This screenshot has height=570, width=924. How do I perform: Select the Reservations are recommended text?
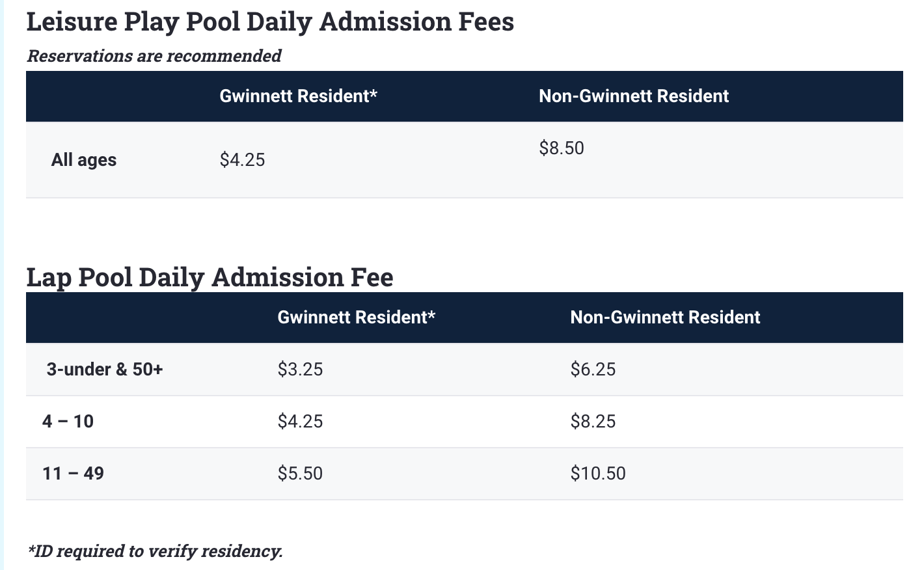pyautogui.click(x=154, y=56)
